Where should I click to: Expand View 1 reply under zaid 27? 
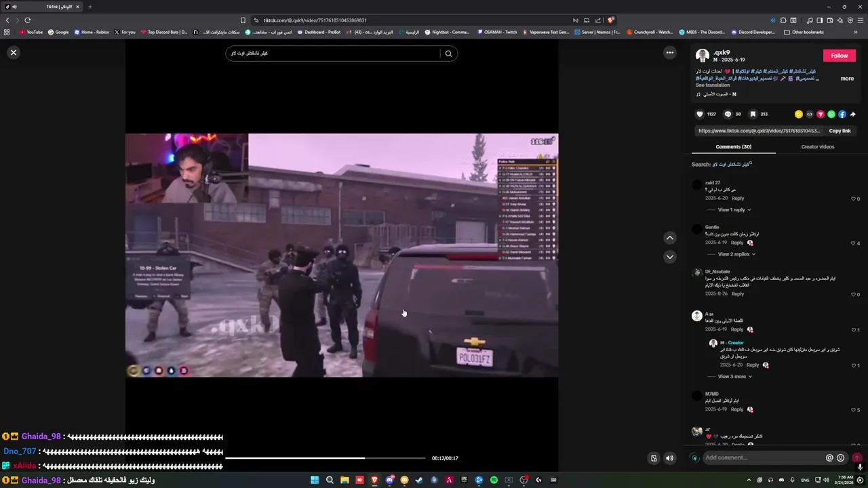coord(734,210)
